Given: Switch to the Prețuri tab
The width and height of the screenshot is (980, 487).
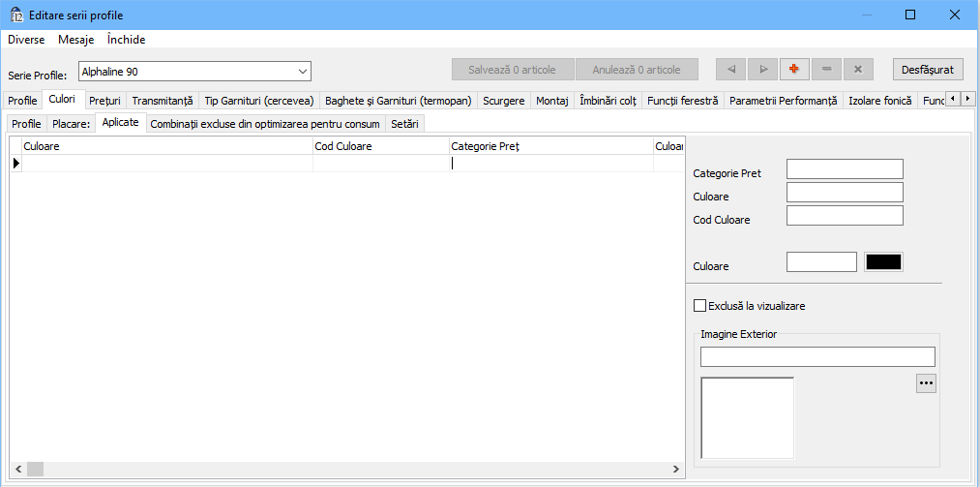Looking at the screenshot, I should (x=104, y=100).
